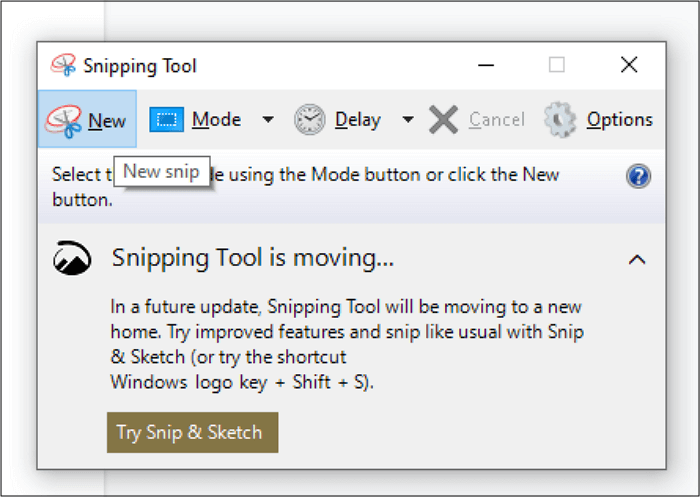This screenshot has height=497, width=700.
Task: Click the New text label
Action: coord(107,121)
